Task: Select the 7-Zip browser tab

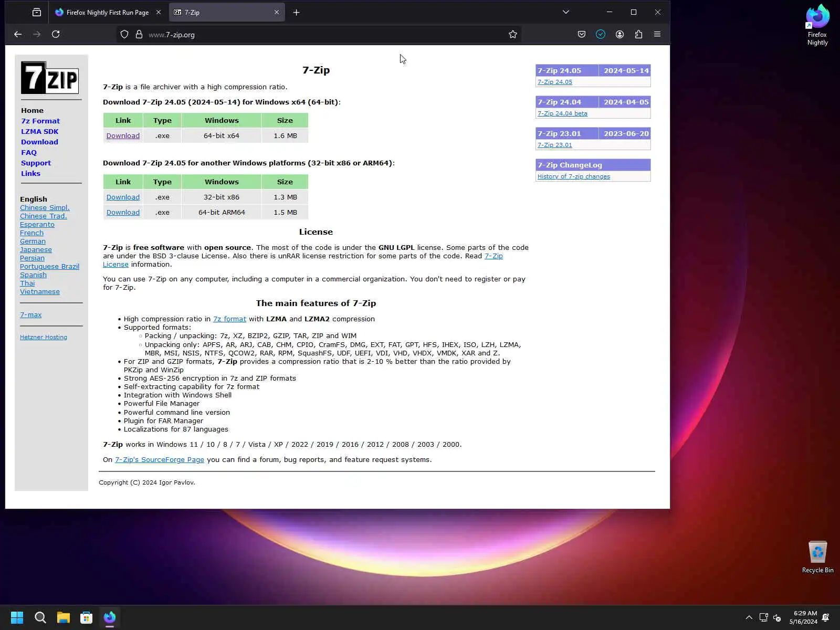Action: click(x=227, y=12)
